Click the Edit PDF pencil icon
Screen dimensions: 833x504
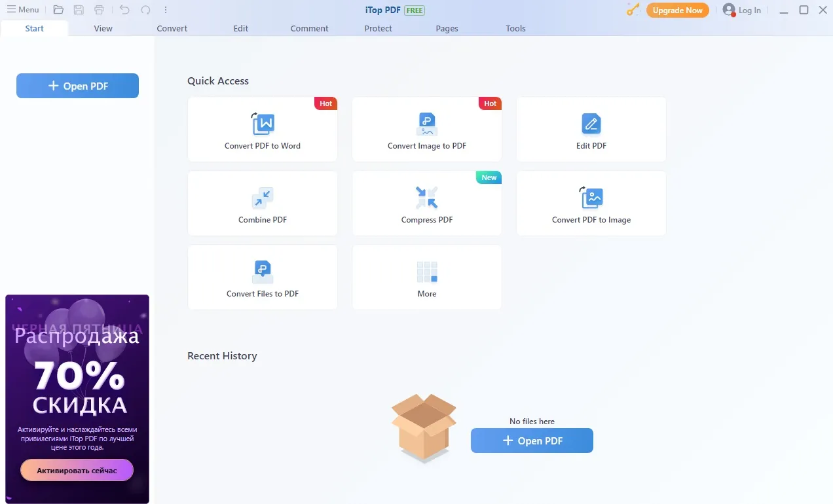point(591,124)
